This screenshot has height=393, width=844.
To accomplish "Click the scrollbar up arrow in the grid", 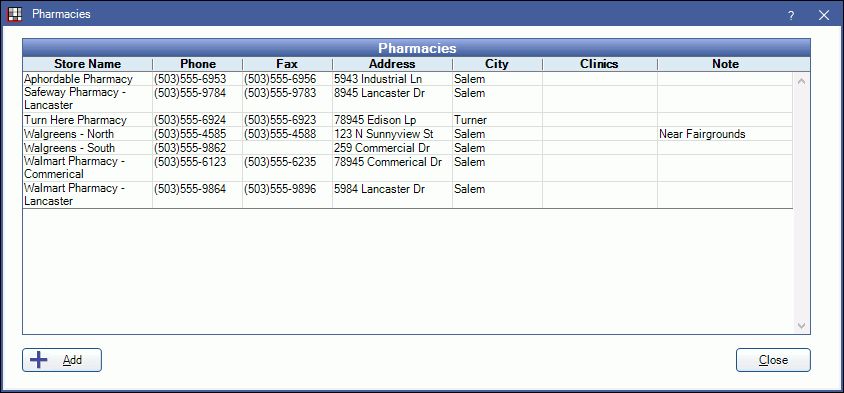I will click(801, 82).
